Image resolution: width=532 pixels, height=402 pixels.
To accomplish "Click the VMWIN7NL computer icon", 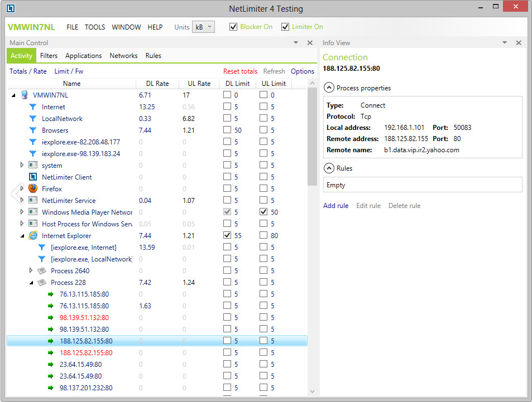I will [24, 95].
